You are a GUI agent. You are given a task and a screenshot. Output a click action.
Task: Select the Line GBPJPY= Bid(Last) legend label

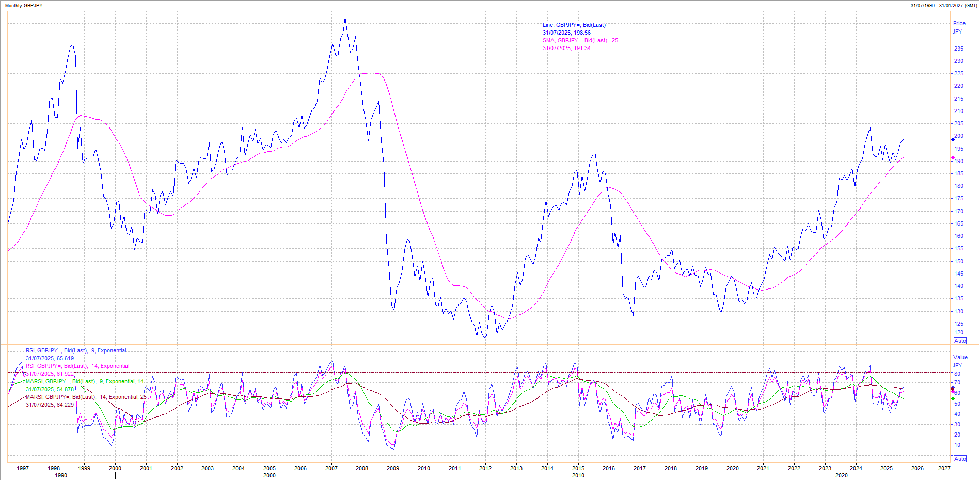(x=574, y=25)
